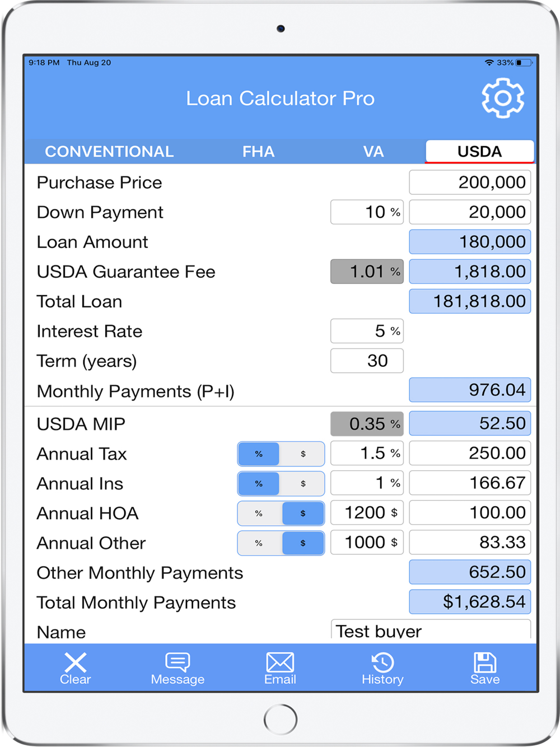Edit the Term years field 30

[x=367, y=361]
